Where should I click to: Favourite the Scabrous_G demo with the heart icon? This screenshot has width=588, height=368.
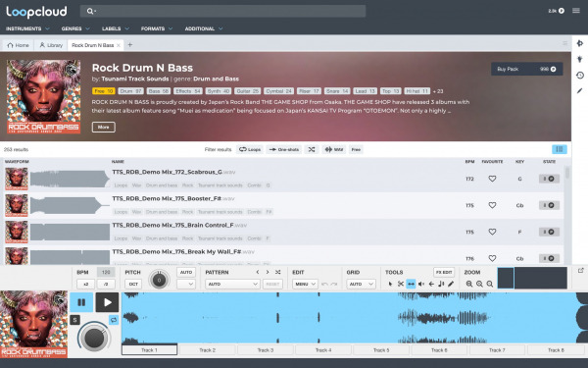492,179
